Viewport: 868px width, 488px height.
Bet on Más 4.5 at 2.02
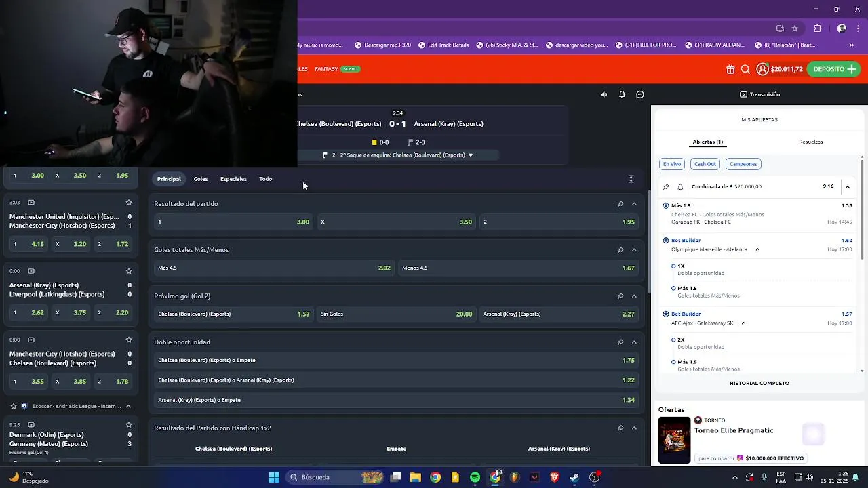point(274,268)
